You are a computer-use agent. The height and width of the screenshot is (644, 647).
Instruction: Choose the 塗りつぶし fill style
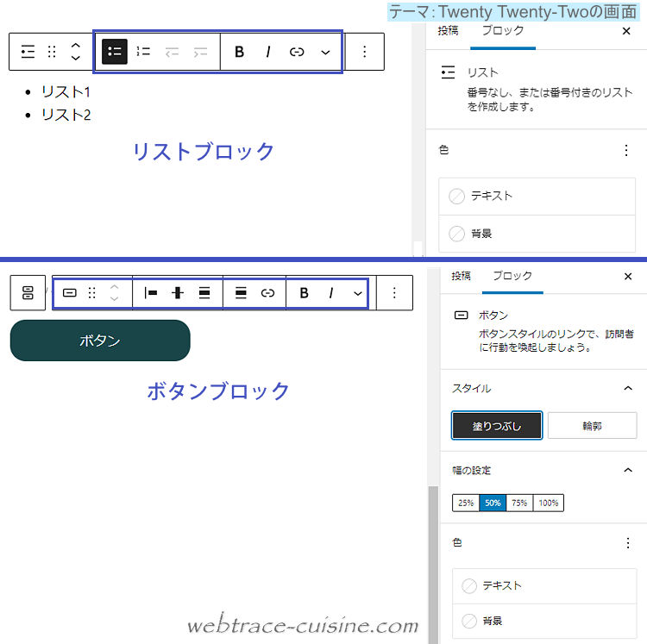pyautogui.click(x=497, y=426)
